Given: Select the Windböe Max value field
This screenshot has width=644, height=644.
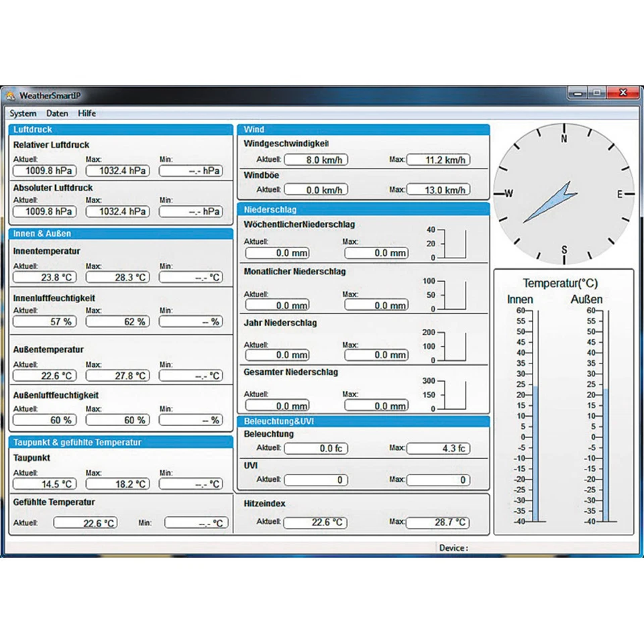Looking at the screenshot, I should [438, 190].
